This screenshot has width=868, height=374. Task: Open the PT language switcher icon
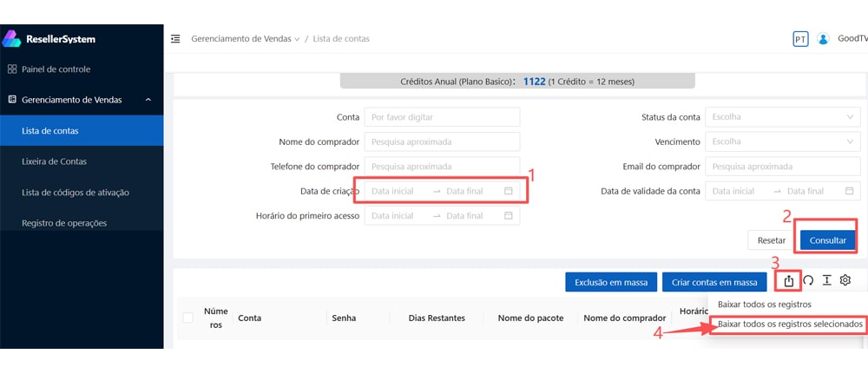(x=800, y=39)
